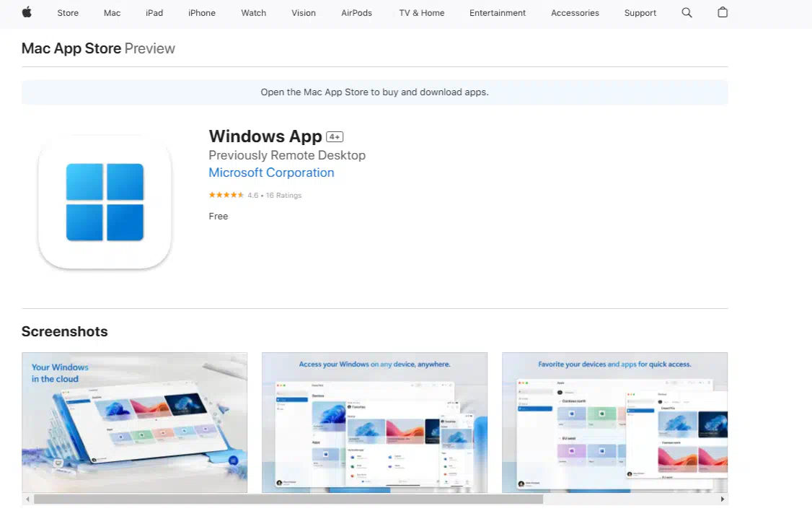Click the Windows App logo icon
Screen dimensions: 812x524
point(105,202)
